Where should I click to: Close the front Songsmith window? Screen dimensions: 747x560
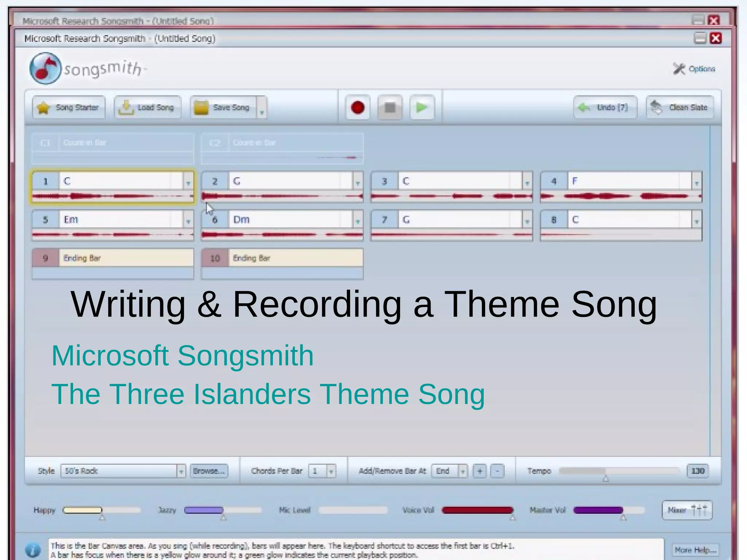(x=716, y=38)
